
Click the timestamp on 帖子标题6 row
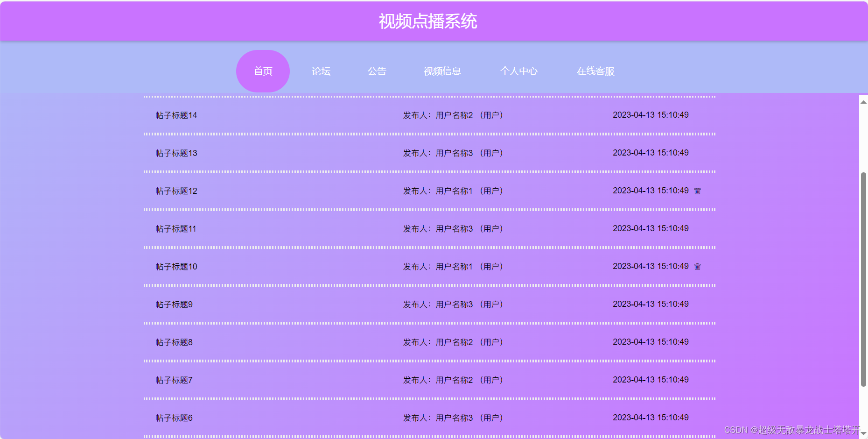coord(651,418)
